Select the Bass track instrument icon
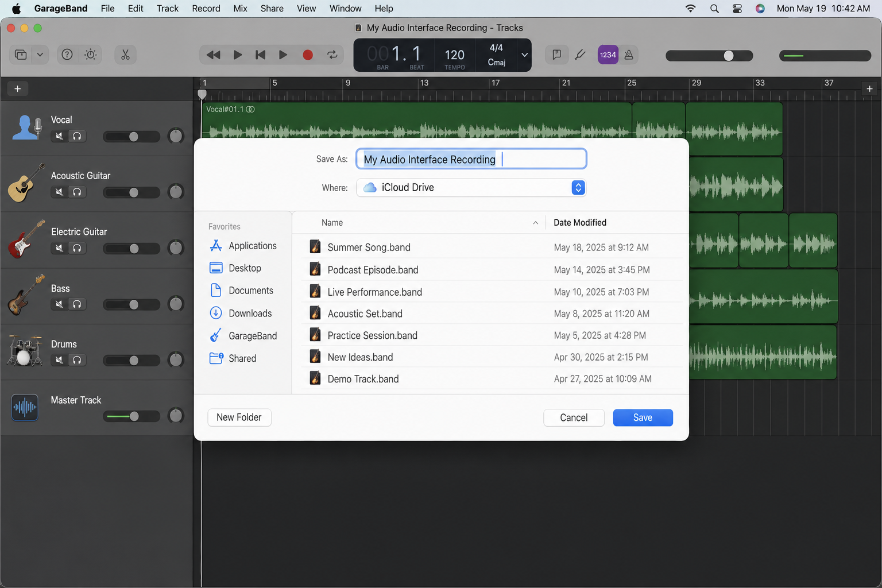 coord(26,295)
